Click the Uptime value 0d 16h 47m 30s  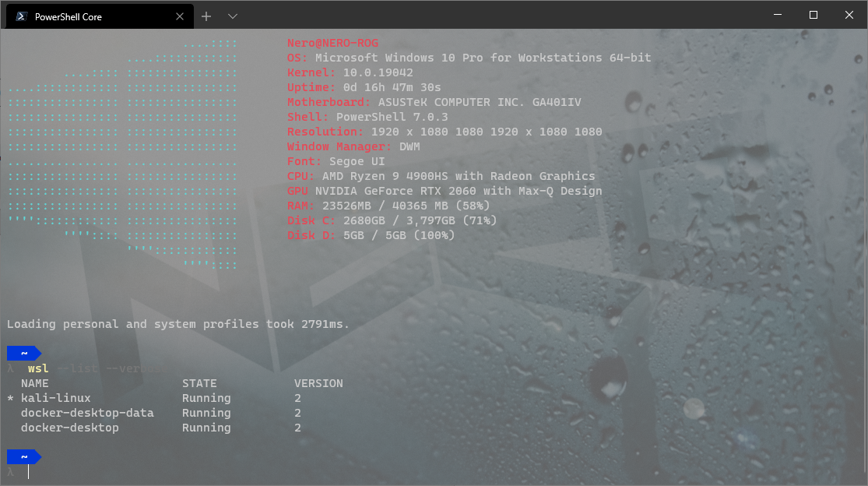pyautogui.click(x=392, y=87)
